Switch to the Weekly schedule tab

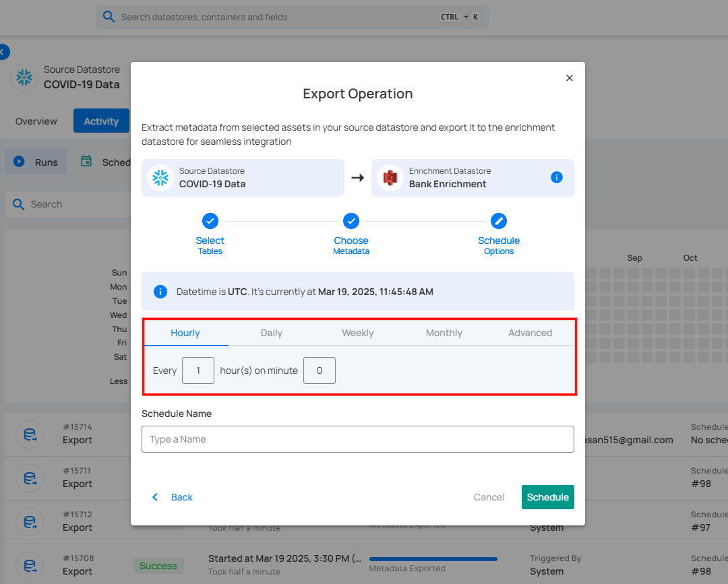[357, 333]
